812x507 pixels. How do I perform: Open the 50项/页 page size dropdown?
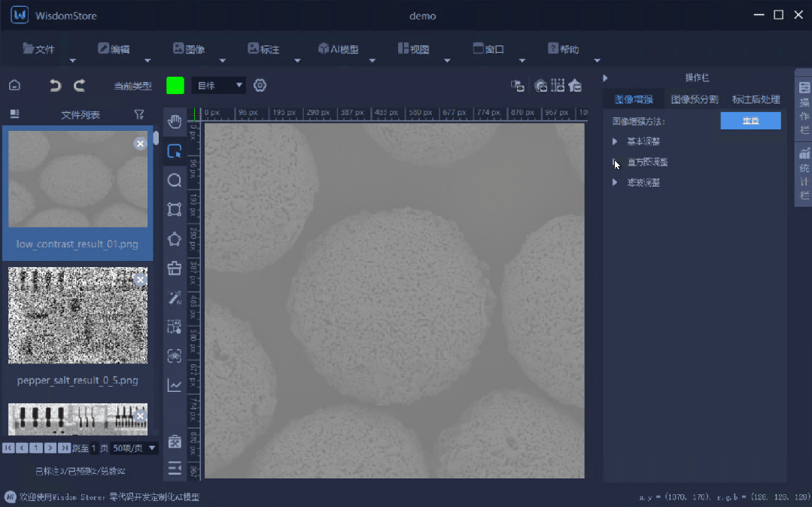(x=134, y=448)
